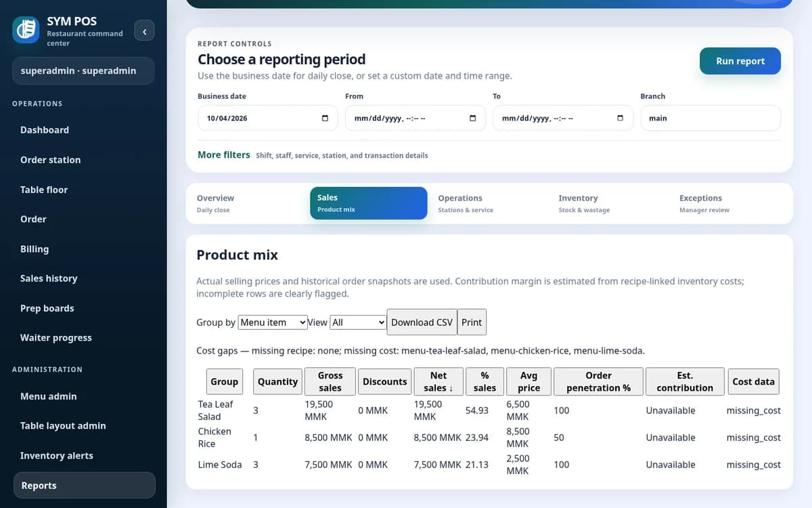Open Waiter progress in sidebar
Screen dimensions: 812x508
tap(84, 337)
